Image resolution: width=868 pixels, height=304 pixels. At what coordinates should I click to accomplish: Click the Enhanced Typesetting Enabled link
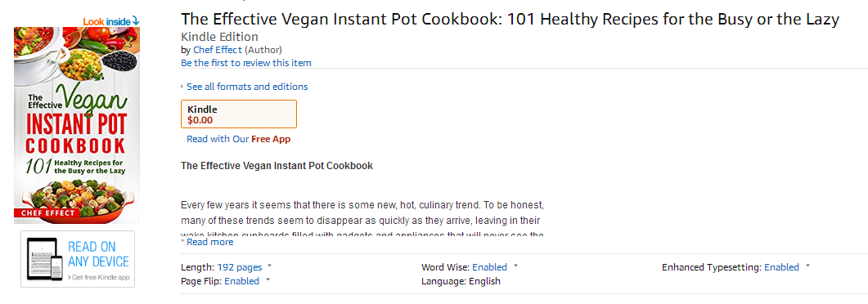point(781,267)
